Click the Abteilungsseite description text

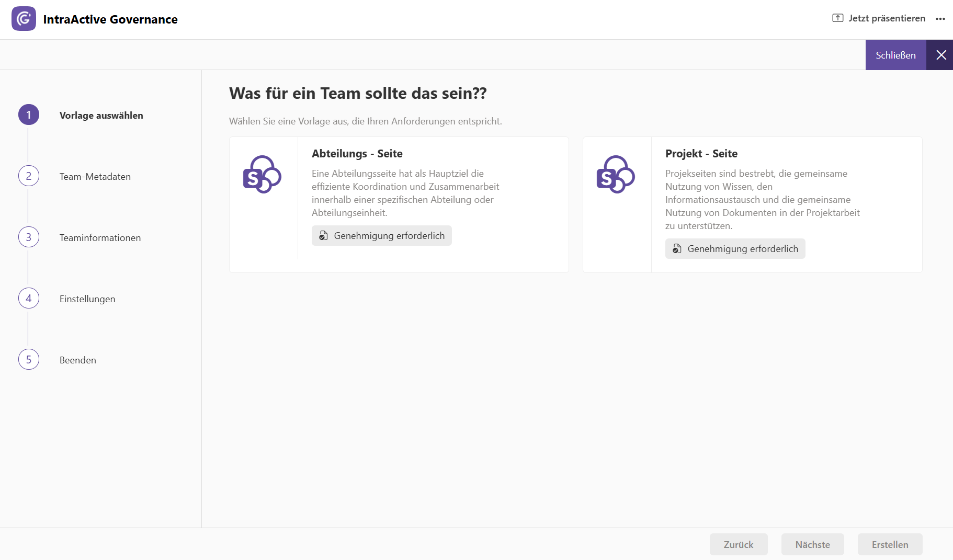pyautogui.click(x=406, y=193)
